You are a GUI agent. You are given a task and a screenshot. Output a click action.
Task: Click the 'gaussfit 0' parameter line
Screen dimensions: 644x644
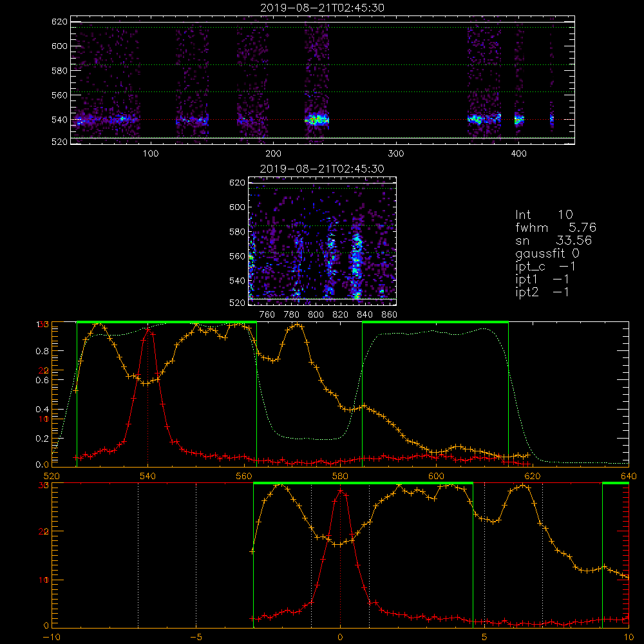547,253
